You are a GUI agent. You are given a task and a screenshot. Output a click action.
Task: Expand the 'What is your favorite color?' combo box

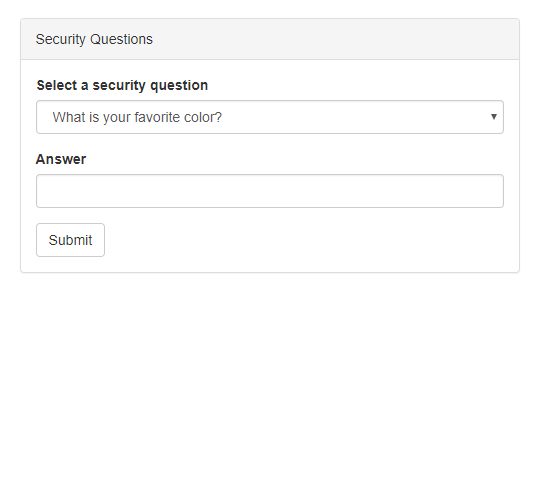(x=270, y=117)
